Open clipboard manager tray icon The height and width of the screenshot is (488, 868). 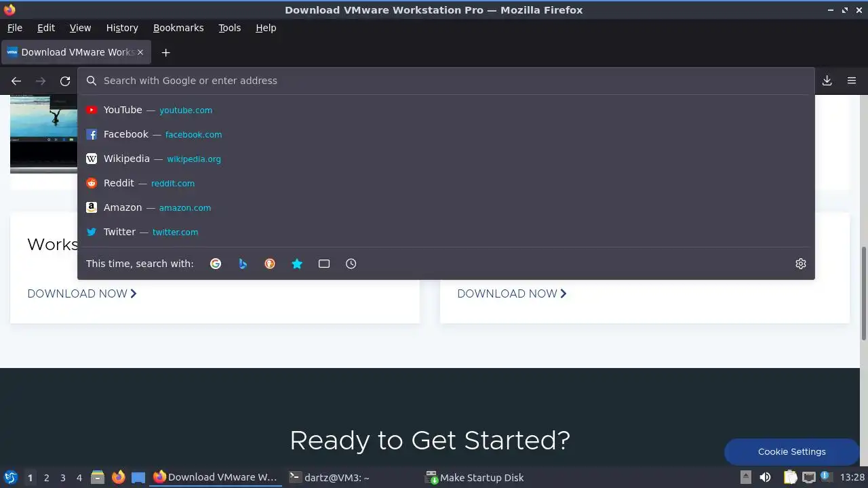coord(791,477)
